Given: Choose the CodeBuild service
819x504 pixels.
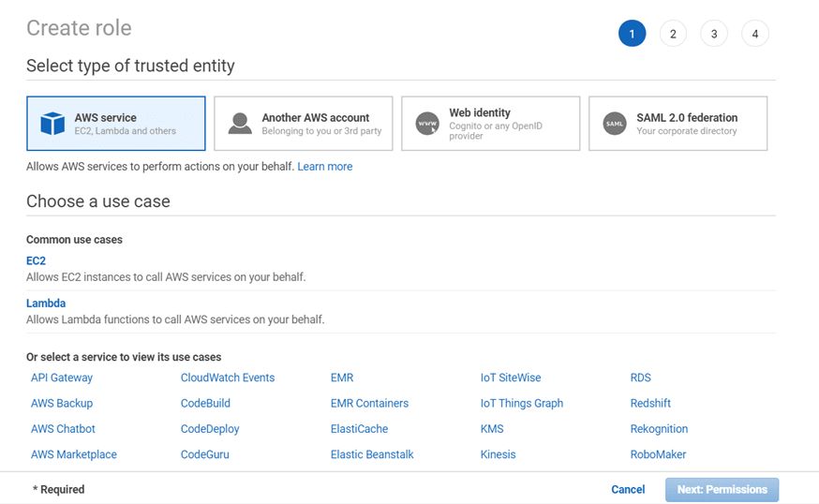Looking at the screenshot, I should [x=205, y=403].
